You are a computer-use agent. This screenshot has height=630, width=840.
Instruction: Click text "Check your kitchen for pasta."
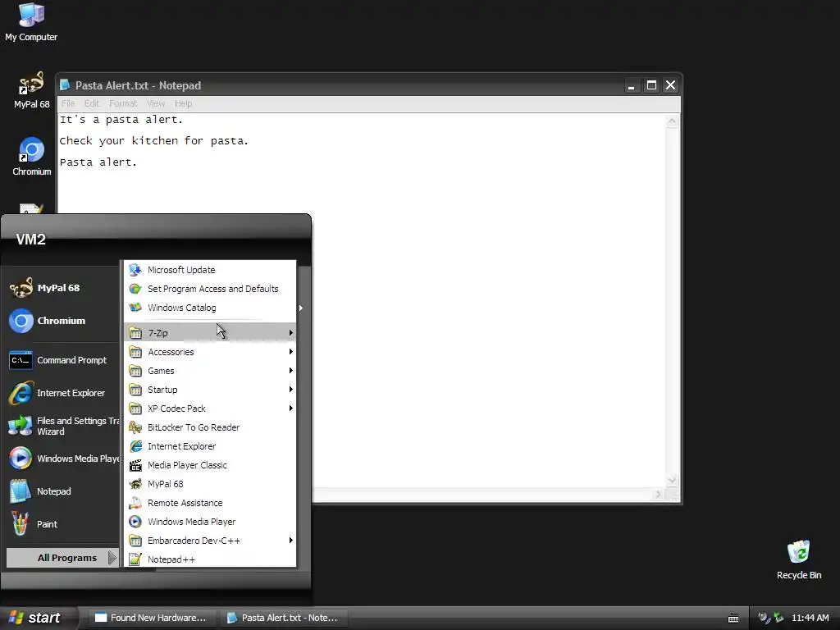click(x=153, y=141)
